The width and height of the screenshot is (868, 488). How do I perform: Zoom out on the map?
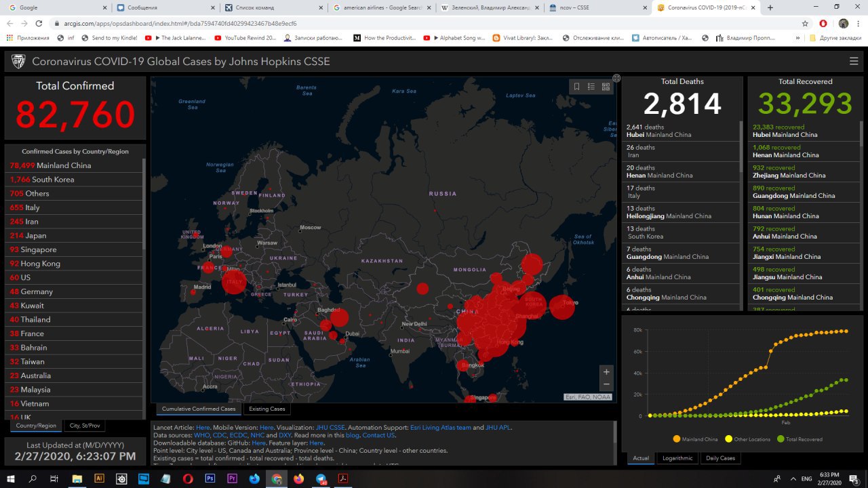(x=606, y=385)
